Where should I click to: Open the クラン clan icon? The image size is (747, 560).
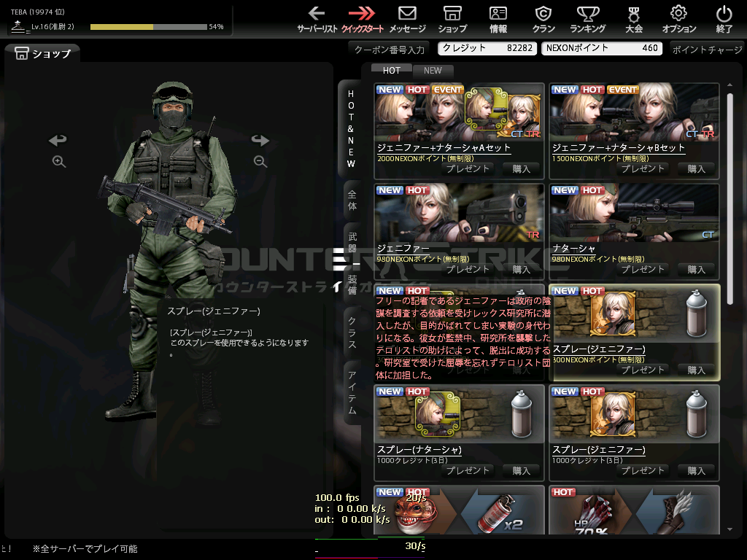pyautogui.click(x=543, y=19)
